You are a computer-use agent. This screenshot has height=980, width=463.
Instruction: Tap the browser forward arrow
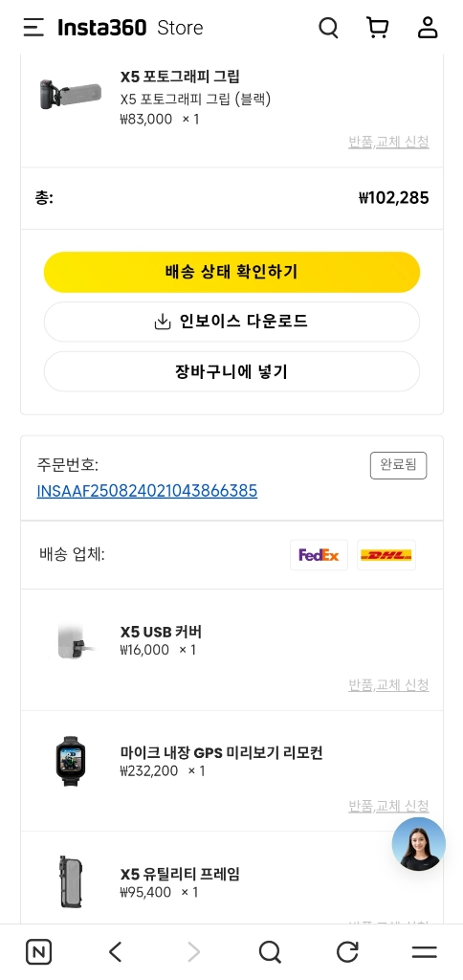tap(193, 952)
